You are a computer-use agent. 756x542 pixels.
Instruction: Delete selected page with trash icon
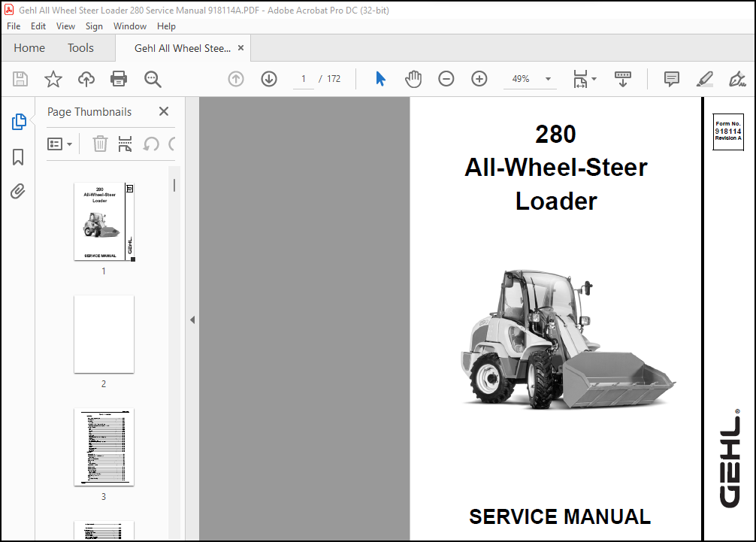(100, 144)
